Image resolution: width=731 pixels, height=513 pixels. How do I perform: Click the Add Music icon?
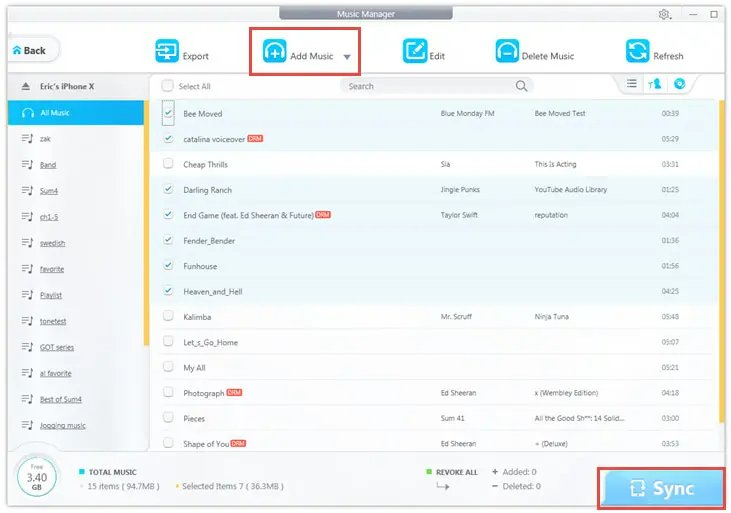pyautogui.click(x=274, y=52)
